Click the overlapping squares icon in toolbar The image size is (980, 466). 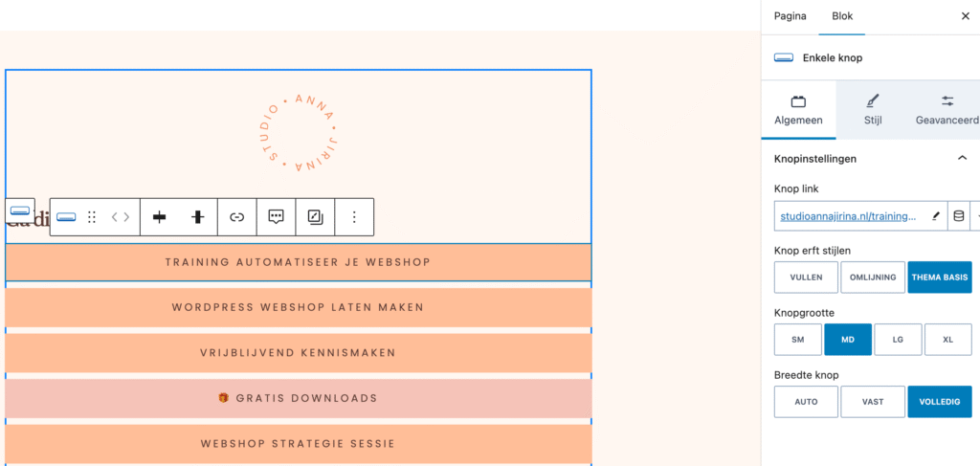pyautogui.click(x=315, y=217)
